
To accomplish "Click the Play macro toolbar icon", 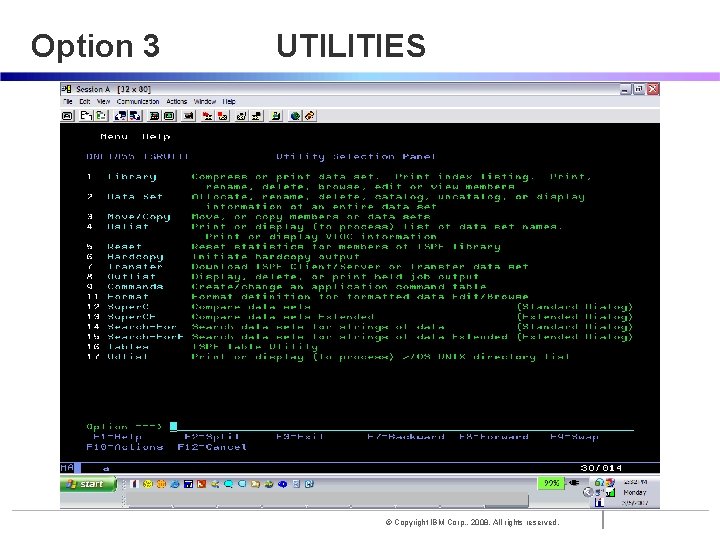I will (x=242, y=116).
